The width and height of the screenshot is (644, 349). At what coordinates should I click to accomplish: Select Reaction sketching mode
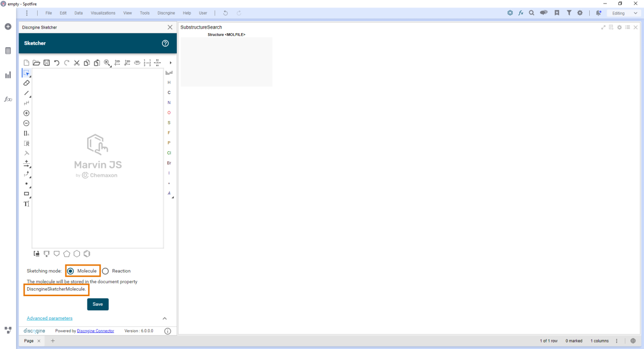[x=105, y=271]
